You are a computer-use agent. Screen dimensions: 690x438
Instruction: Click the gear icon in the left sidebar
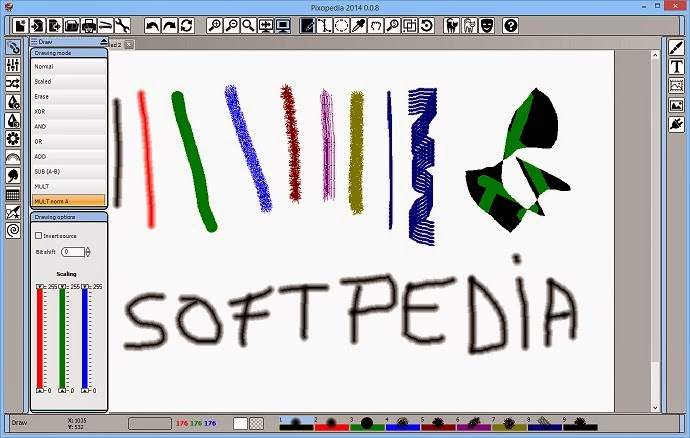pyautogui.click(x=13, y=139)
